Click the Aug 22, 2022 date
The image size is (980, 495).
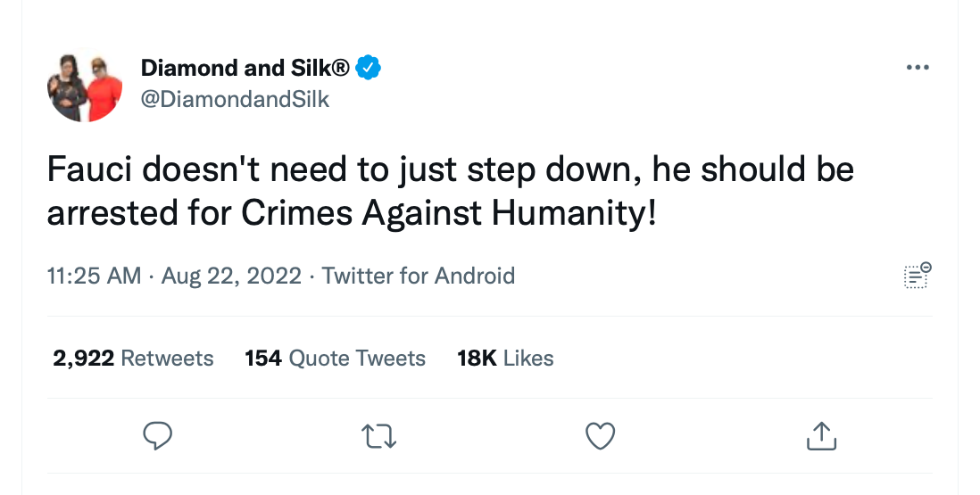pyautogui.click(x=231, y=276)
